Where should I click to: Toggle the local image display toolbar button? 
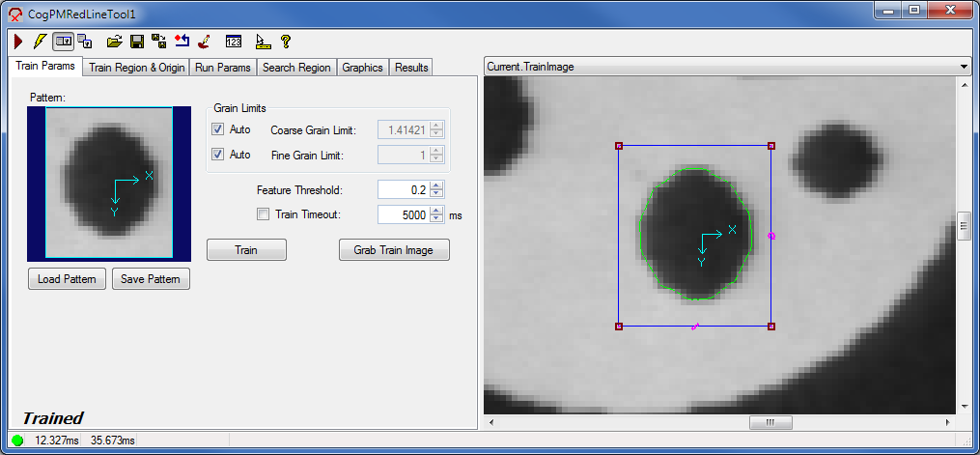[63, 42]
